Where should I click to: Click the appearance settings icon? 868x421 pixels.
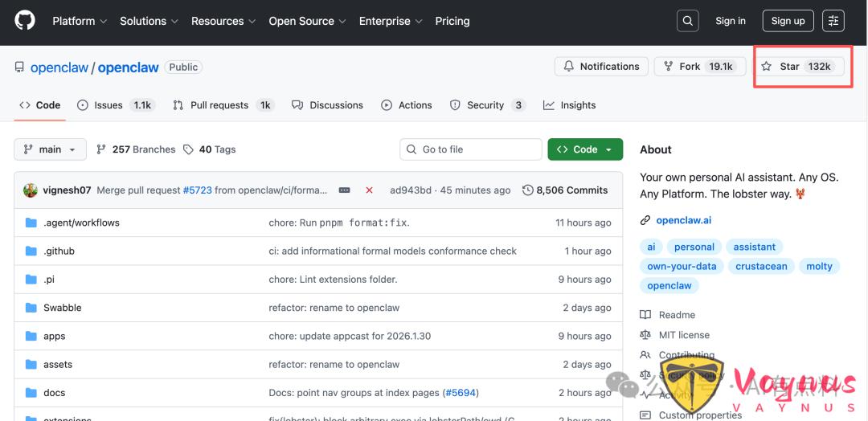click(833, 21)
